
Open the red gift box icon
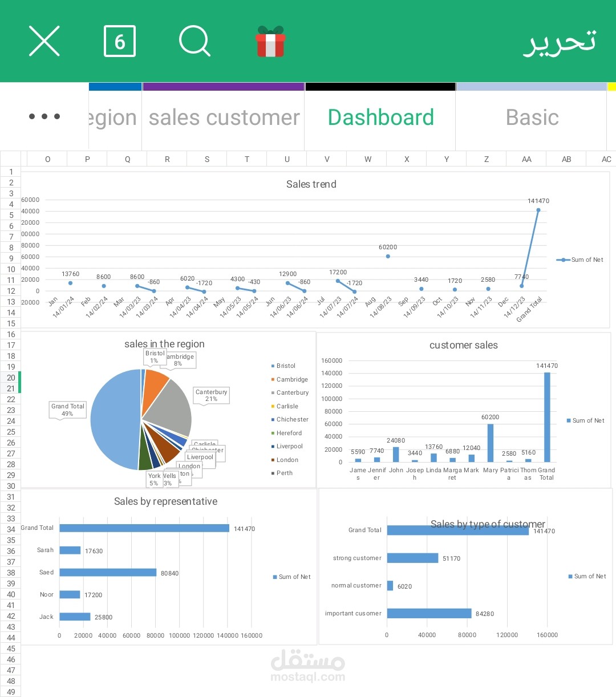pyautogui.click(x=270, y=41)
